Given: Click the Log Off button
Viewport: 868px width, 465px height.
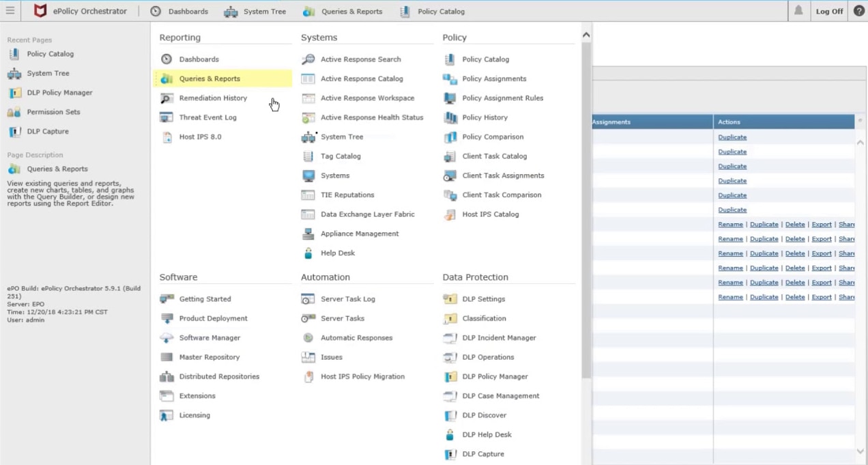Looking at the screenshot, I should point(828,11).
